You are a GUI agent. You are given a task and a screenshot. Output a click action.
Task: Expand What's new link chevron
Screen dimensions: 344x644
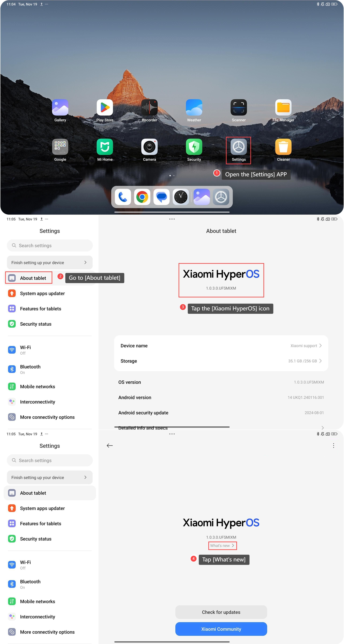[233, 545]
